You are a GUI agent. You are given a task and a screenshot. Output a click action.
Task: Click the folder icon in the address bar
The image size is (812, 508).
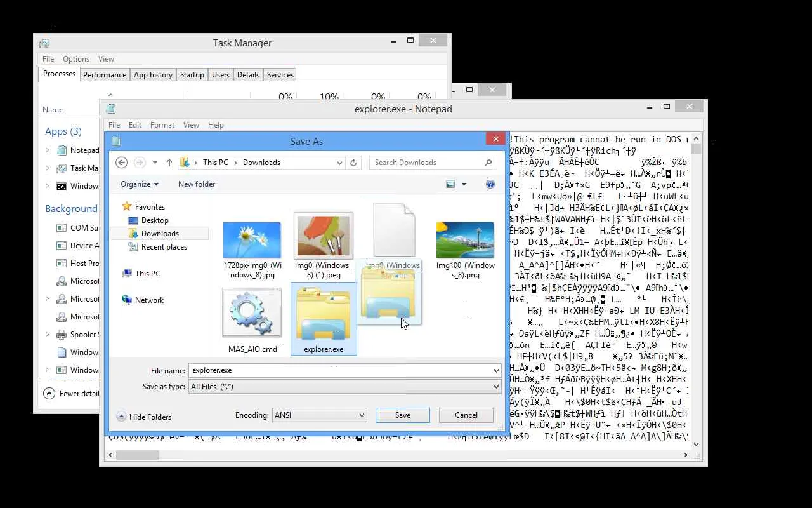pos(185,163)
